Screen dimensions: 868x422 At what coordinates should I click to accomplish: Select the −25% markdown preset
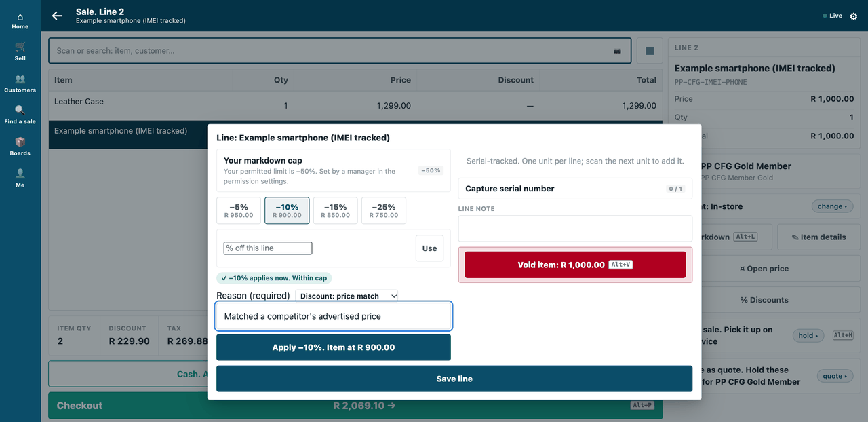point(384,210)
